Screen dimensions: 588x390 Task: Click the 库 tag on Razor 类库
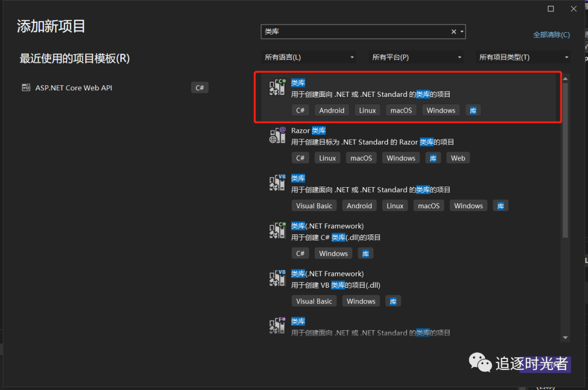tap(433, 158)
